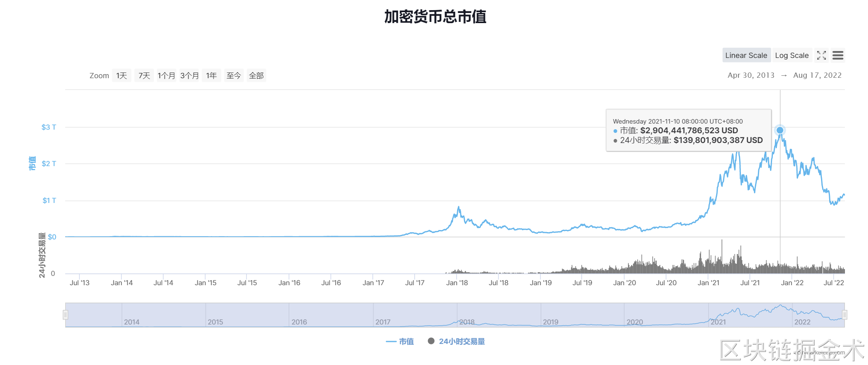Screen dimensions: 868x365
Task: Click the 市值 vertical axis title
Action: click(32, 163)
